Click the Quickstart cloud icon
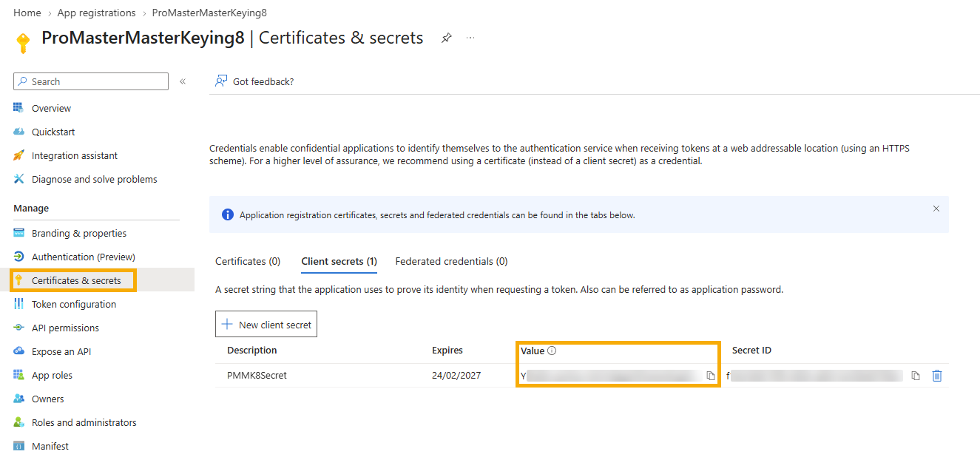This screenshot has width=980, height=460. [x=18, y=132]
